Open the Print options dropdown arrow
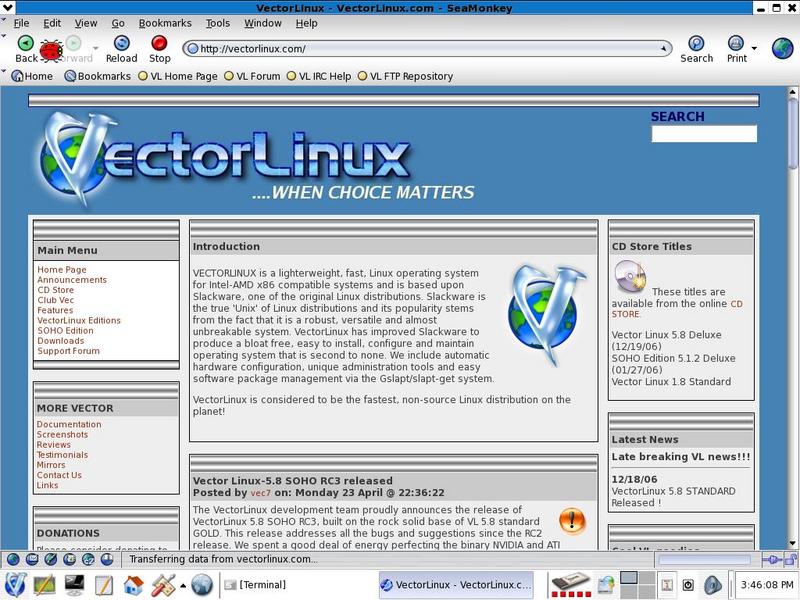The image size is (800, 600). [x=755, y=48]
